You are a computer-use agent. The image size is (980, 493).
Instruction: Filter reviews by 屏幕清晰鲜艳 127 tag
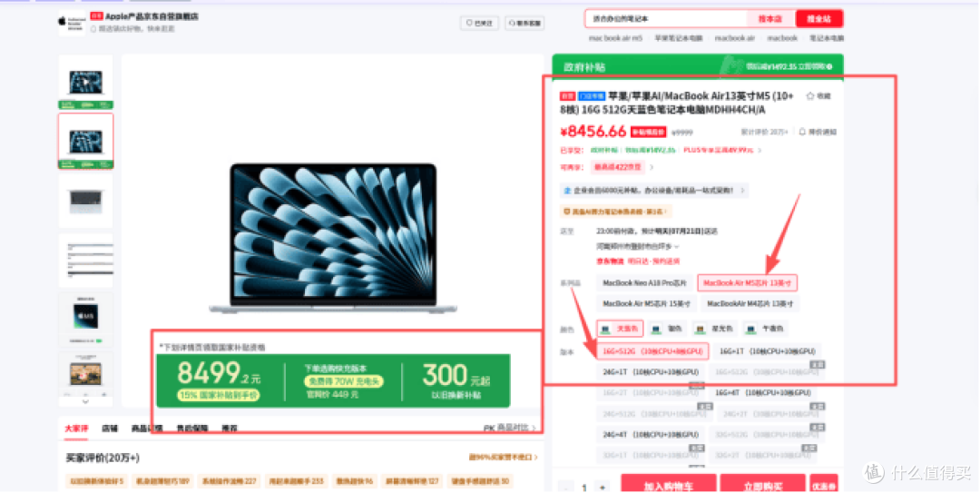(412, 481)
